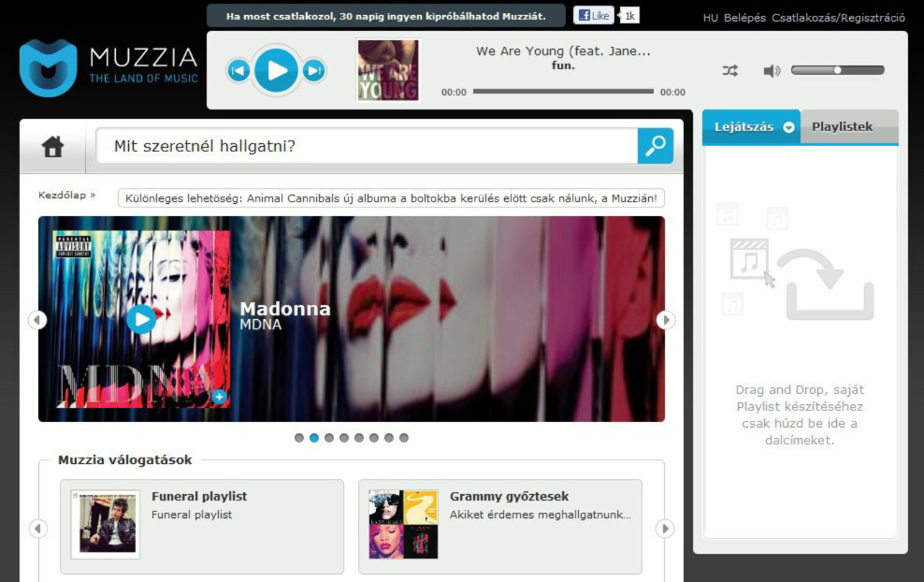This screenshot has height=582, width=924.
Task: Click the magnifier search button
Action: click(655, 146)
